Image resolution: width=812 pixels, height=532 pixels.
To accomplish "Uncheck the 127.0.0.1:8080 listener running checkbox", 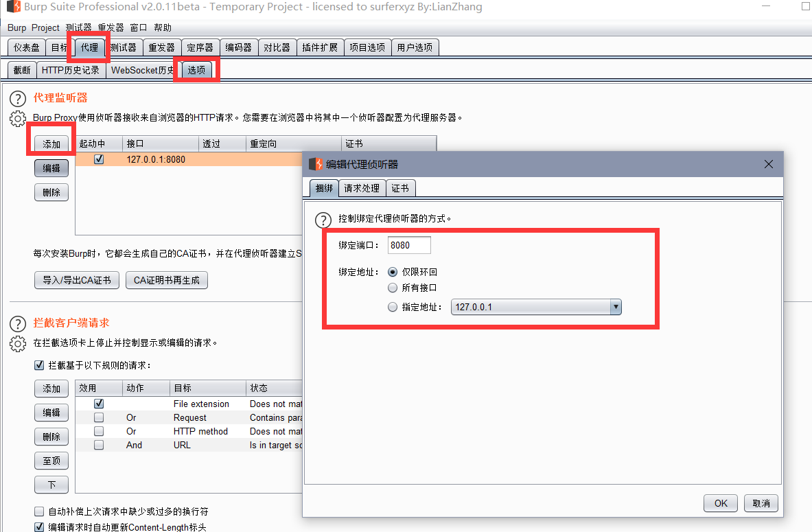I will [99, 159].
